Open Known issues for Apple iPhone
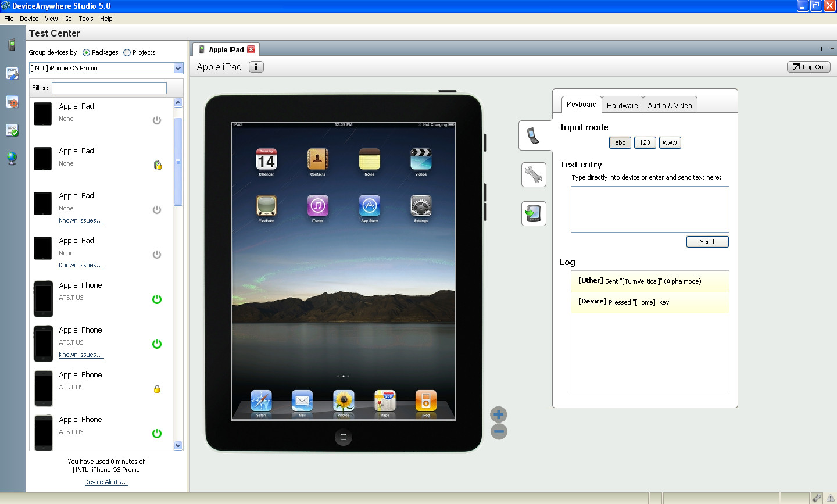Viewport: 837px width, 504px height. [81, 355]
